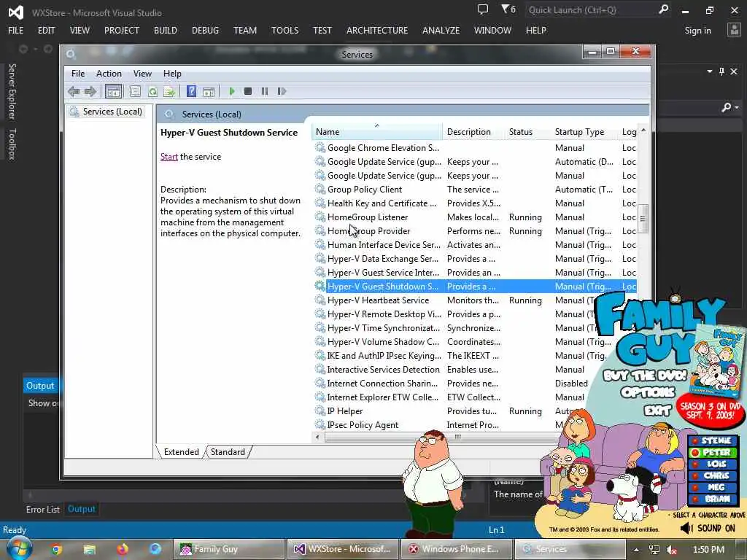Switch to WXStore taskbar button

point(343,549)
